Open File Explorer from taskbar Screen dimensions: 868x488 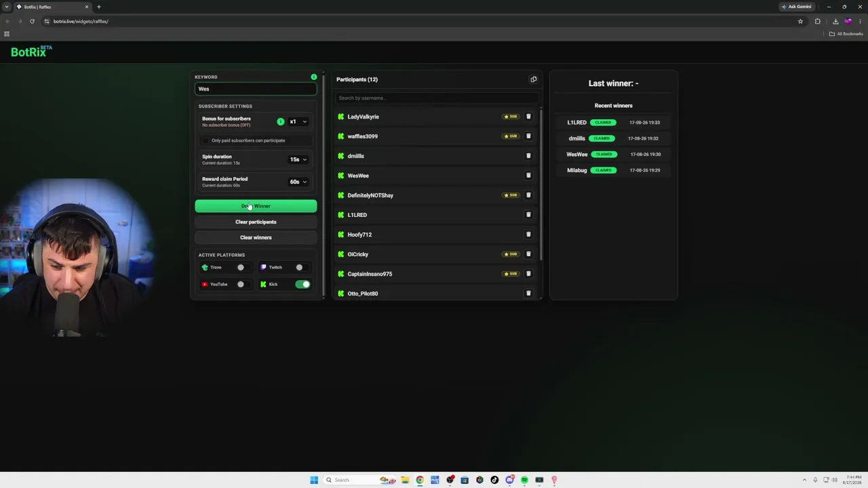(x=405, y=480)
